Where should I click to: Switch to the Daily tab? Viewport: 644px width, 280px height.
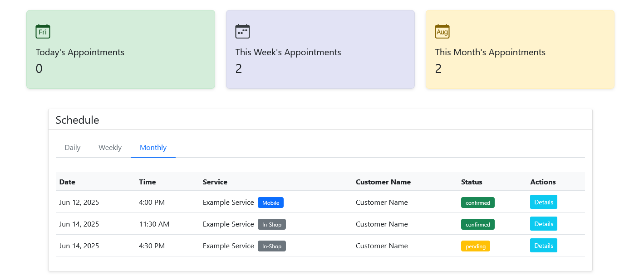[73, 148]
